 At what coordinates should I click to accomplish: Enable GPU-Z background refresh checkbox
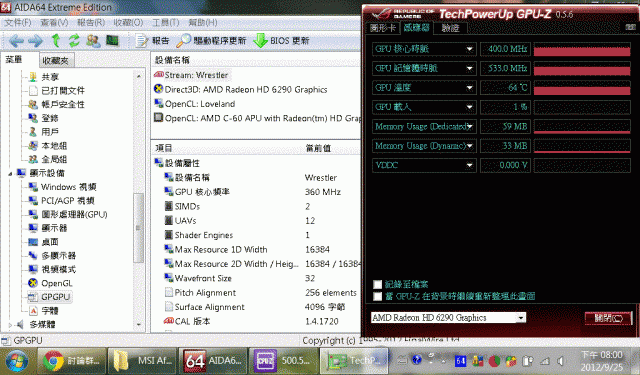point(378,296)
